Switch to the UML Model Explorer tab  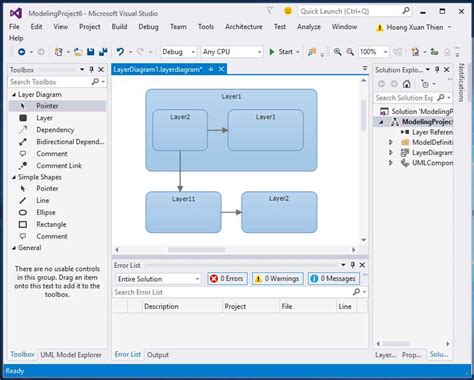(x=71, y=355)
